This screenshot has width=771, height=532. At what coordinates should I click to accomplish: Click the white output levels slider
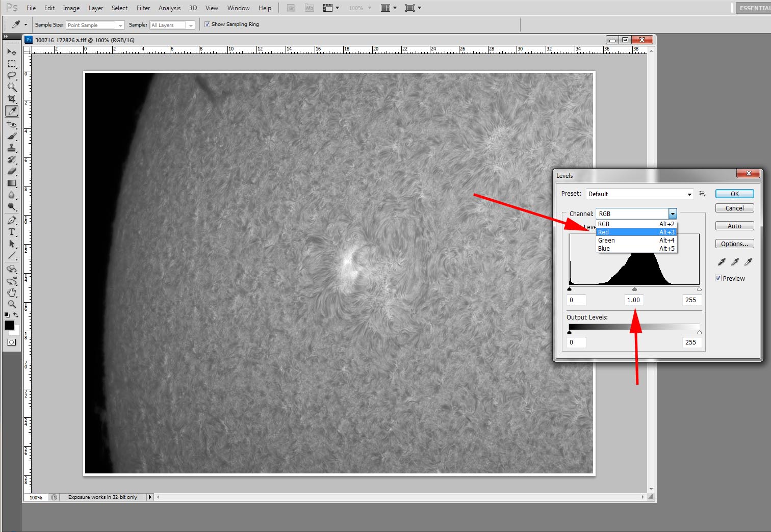699,332
